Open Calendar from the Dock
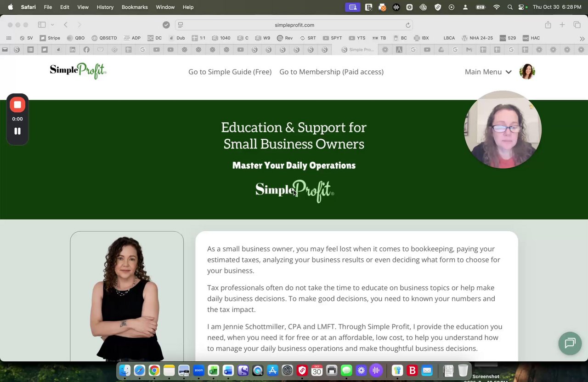Screen dimensions: 588x382 click(x=317, y=370)
